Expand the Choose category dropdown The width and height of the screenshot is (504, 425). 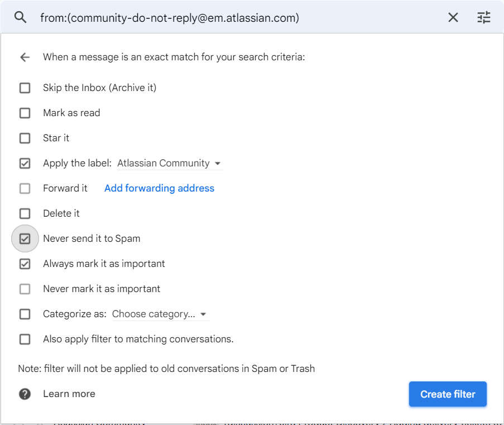160,314
